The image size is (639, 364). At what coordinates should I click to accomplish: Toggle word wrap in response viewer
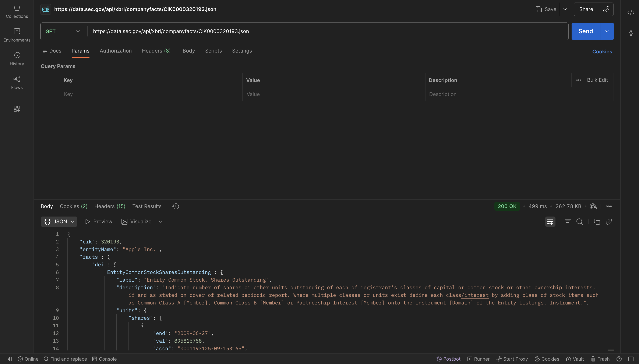pos(550,221)
